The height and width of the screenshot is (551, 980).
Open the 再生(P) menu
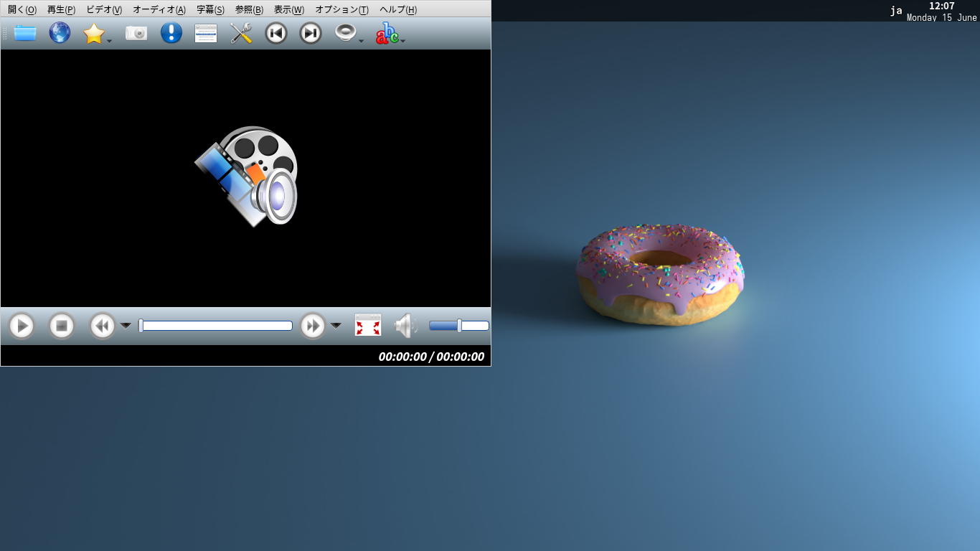[61, 9]
